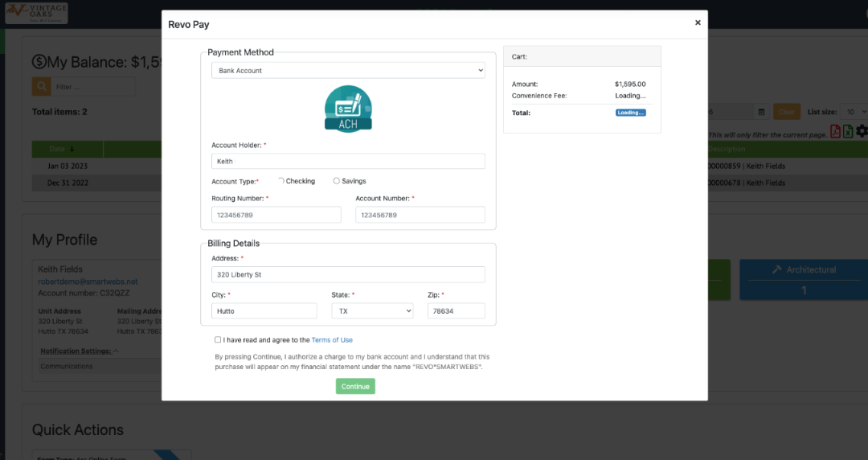Screen dimensions: 868x460
Task: Open the State dropdown showing TX
Action: point(372,310)
